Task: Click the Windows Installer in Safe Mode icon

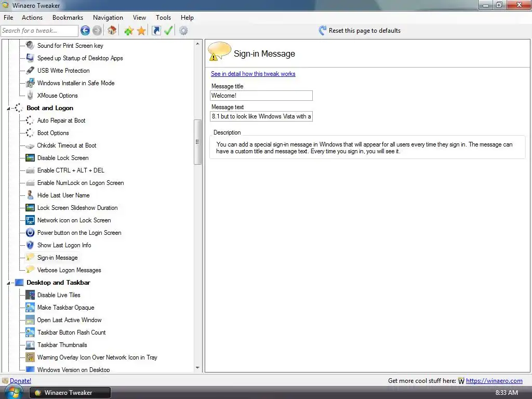Action: pyautogui.click(x=30, y=83)
